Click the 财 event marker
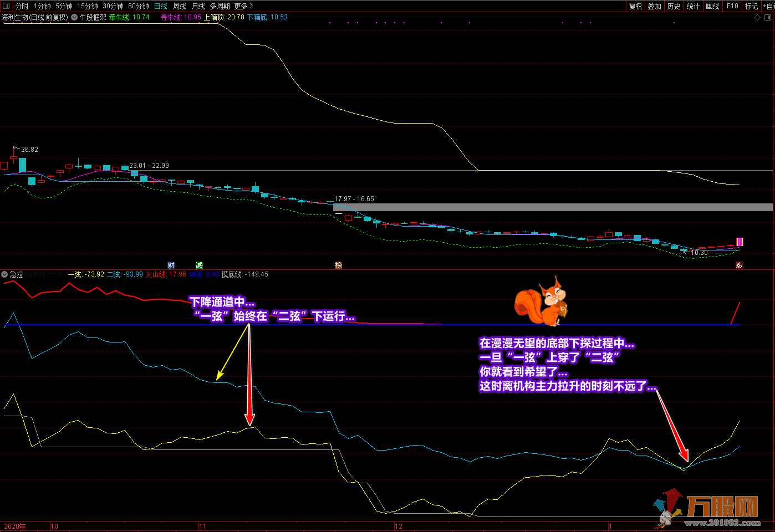Viewport: 775px width, 532px height. click(171, 265)
